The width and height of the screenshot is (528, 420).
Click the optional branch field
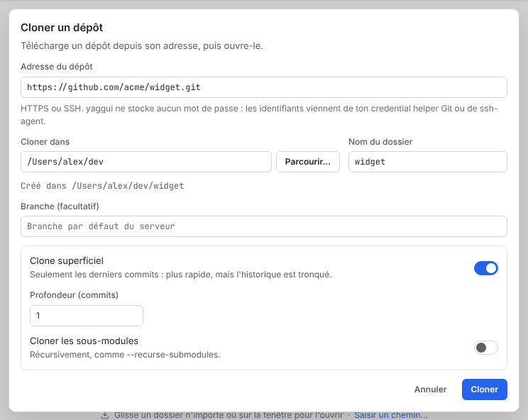[x=264, y=226]
